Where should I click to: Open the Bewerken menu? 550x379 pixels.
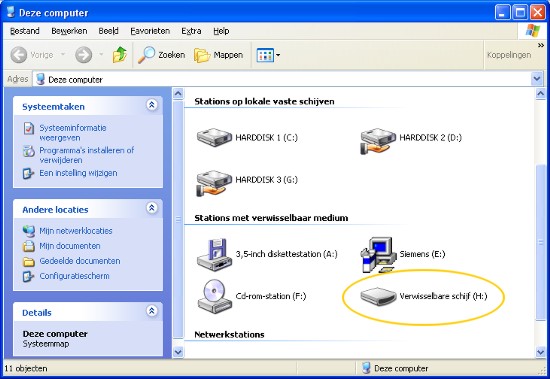tap(69, 31)
